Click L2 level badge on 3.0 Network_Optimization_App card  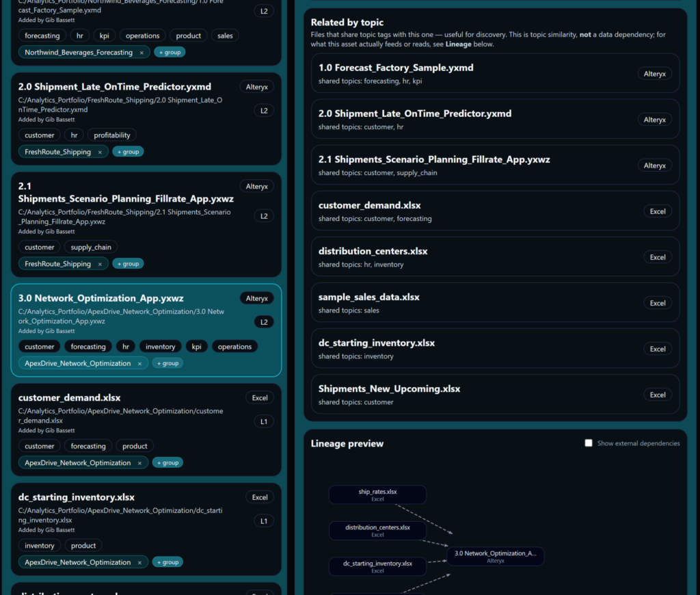tap(264, 322)
